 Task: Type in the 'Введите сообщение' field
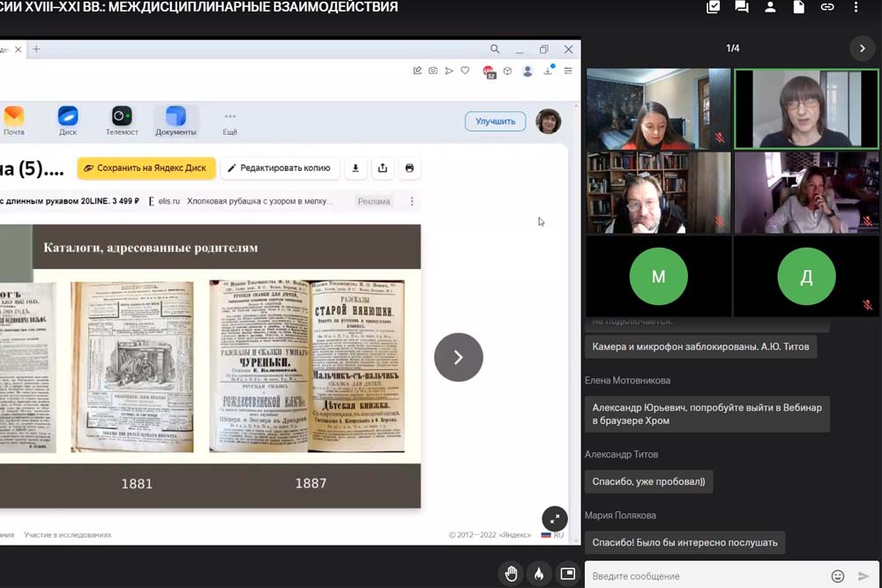706,577
